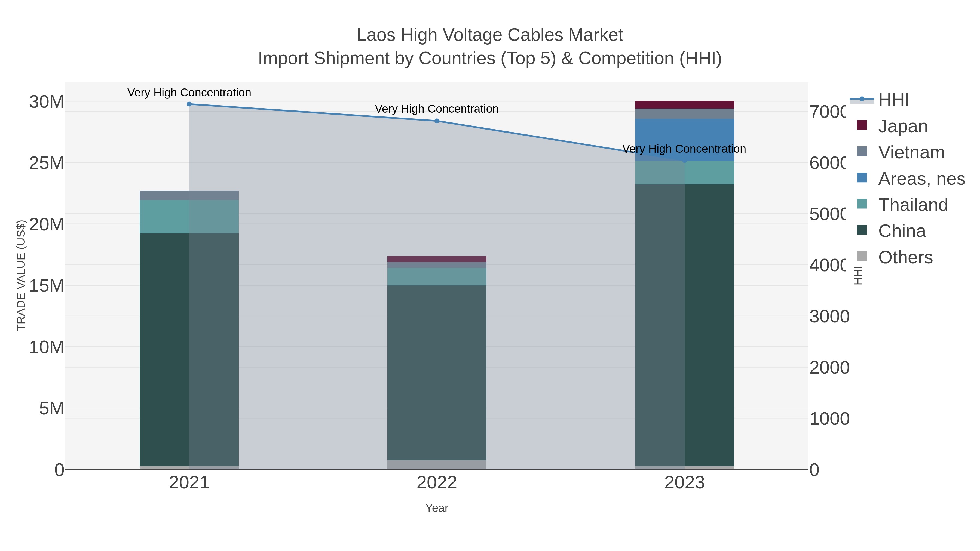This screenshot has height=551, width=980.
Task: Toggle the Japan legend entry
Action: click(892, 126)
